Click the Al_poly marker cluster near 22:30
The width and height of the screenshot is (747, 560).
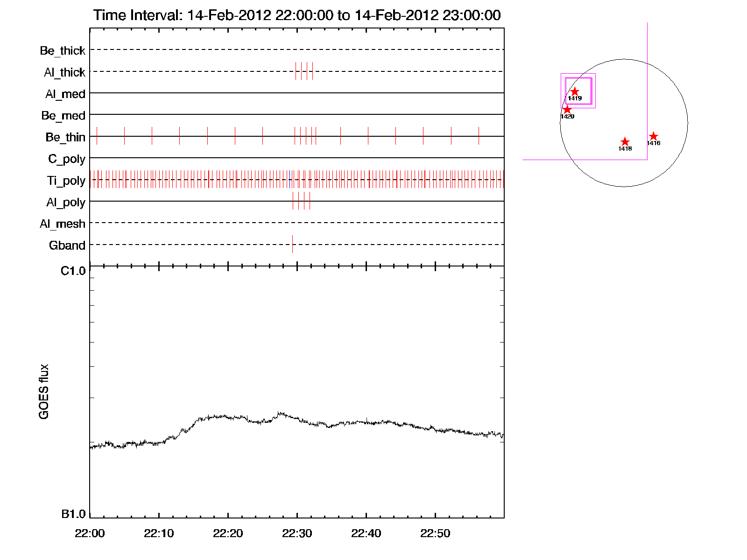coord(301,201)
